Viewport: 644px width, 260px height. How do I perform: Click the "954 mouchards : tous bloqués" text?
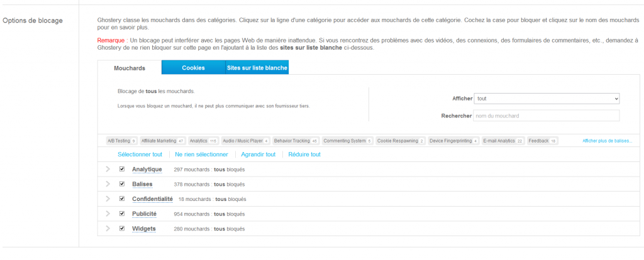tap(209, 214)
